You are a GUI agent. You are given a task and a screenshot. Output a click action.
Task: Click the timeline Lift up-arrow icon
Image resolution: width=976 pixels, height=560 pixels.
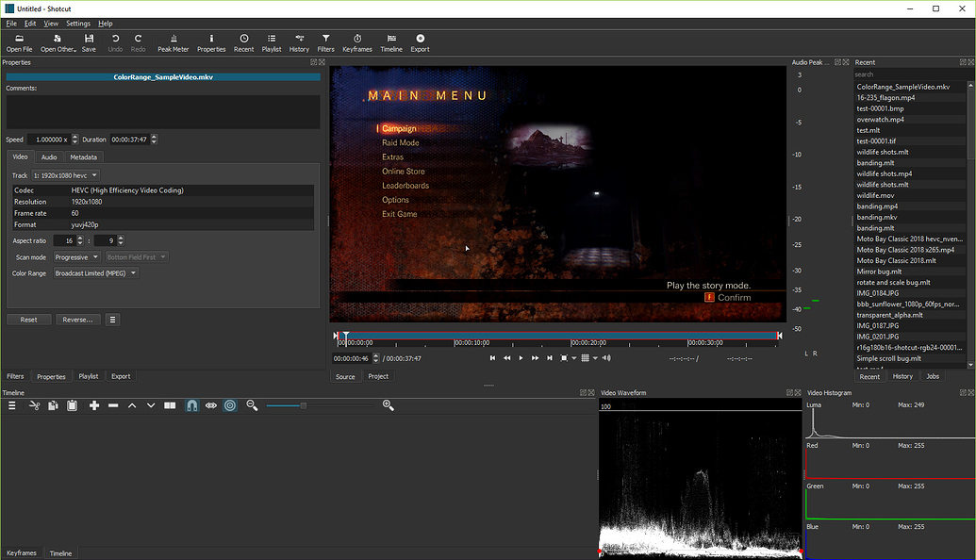tap(132, 405)
